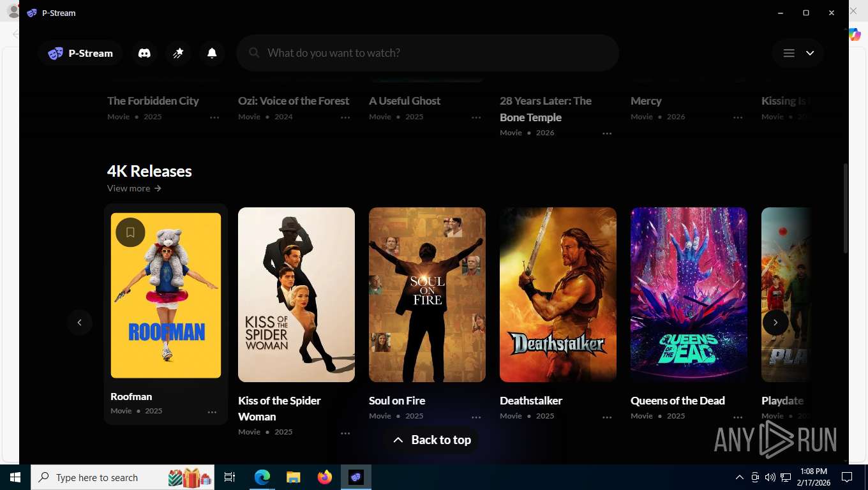The height and width of the screenshot is (490, 868).
Task: Click the Mercy movie title
Action: click(x=646, y=101)
